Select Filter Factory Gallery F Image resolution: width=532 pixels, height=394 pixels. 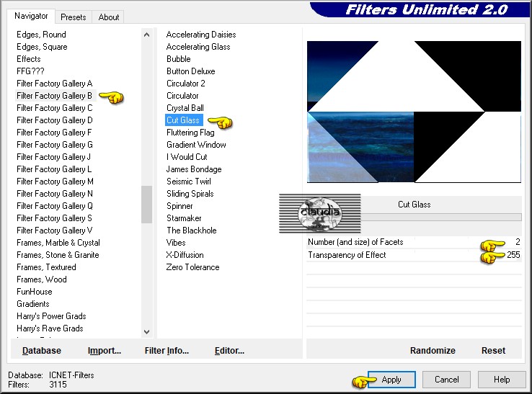(54, 133)
